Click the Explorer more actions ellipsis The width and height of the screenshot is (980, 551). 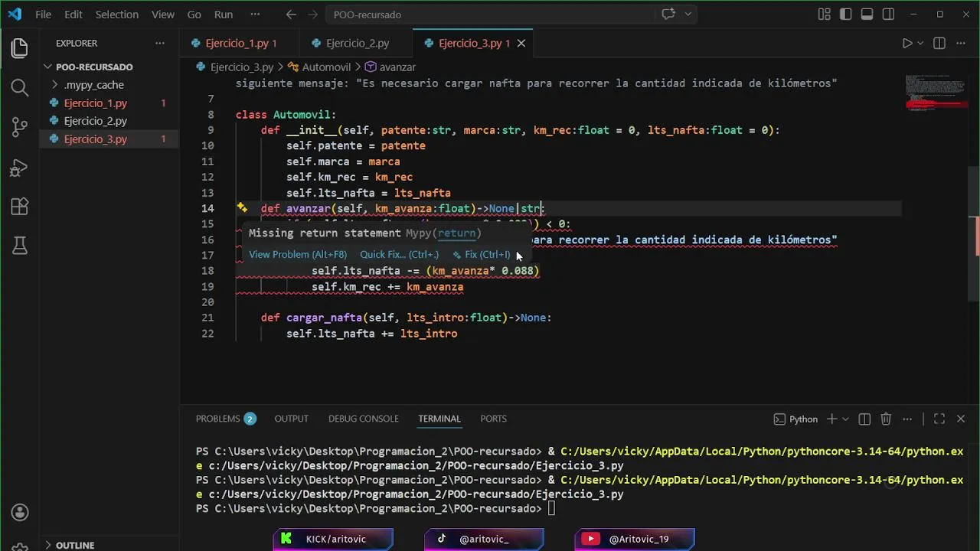click(159, 44)
